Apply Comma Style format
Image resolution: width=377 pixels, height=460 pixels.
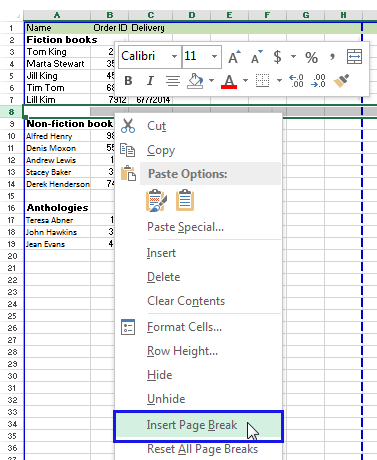pos(332,57)
